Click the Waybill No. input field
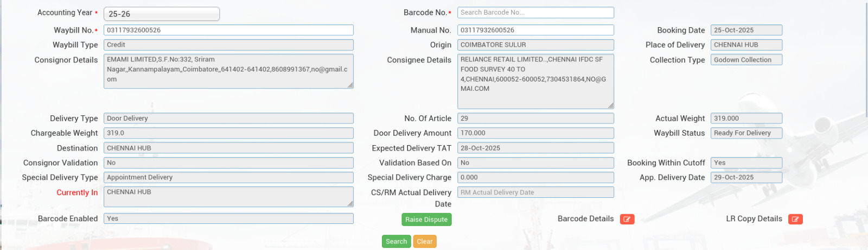Viewport: 868px width, 250px height. 228,30
